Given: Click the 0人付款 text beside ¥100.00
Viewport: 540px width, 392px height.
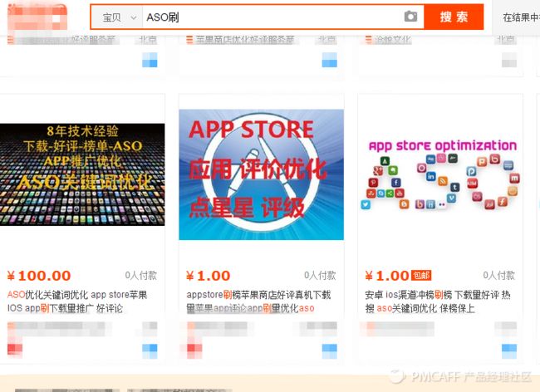Looking at the screenshot, I should [x=141, y=276].
